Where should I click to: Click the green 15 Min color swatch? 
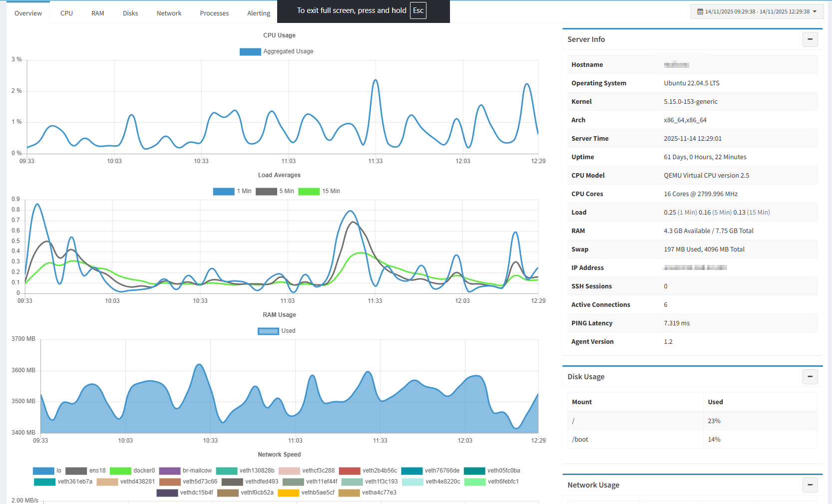click(x=309, y=191)
